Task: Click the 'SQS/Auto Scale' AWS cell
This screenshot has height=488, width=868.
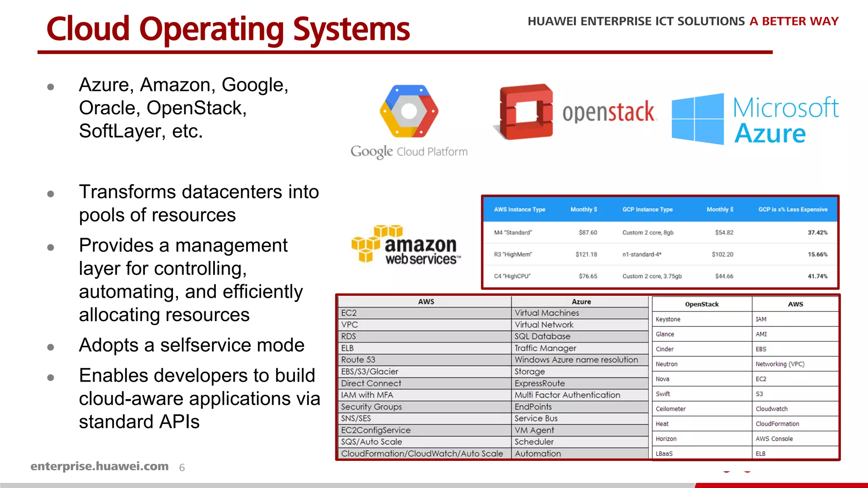Action: click(x=425, y=442)
